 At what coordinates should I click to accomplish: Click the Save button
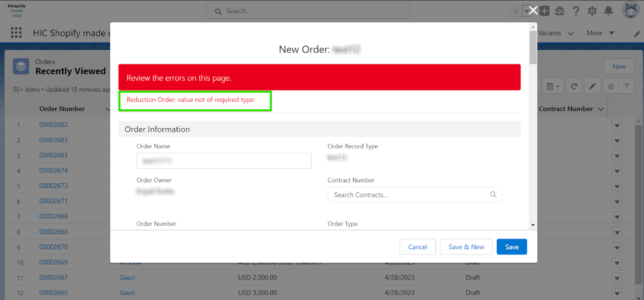512,247
